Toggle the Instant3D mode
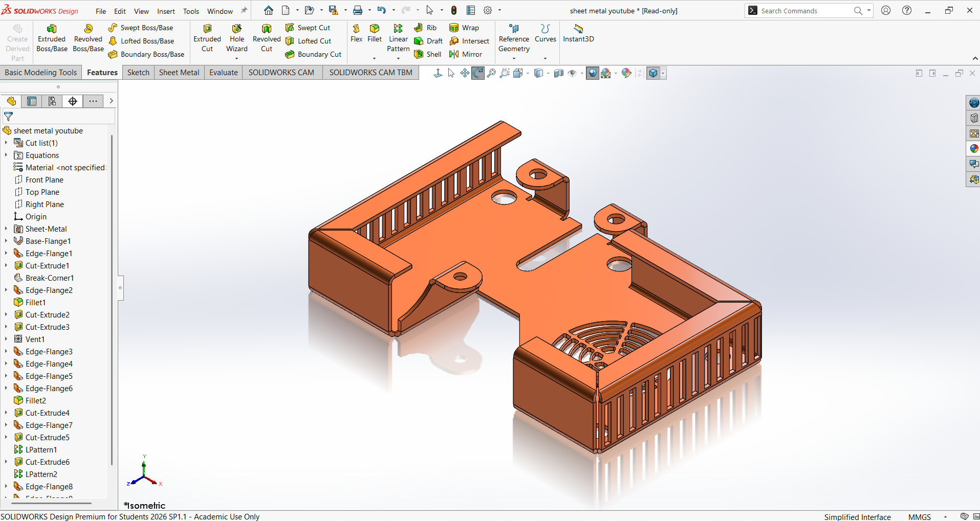Screen dimensions: 980x522 [578, 33]
